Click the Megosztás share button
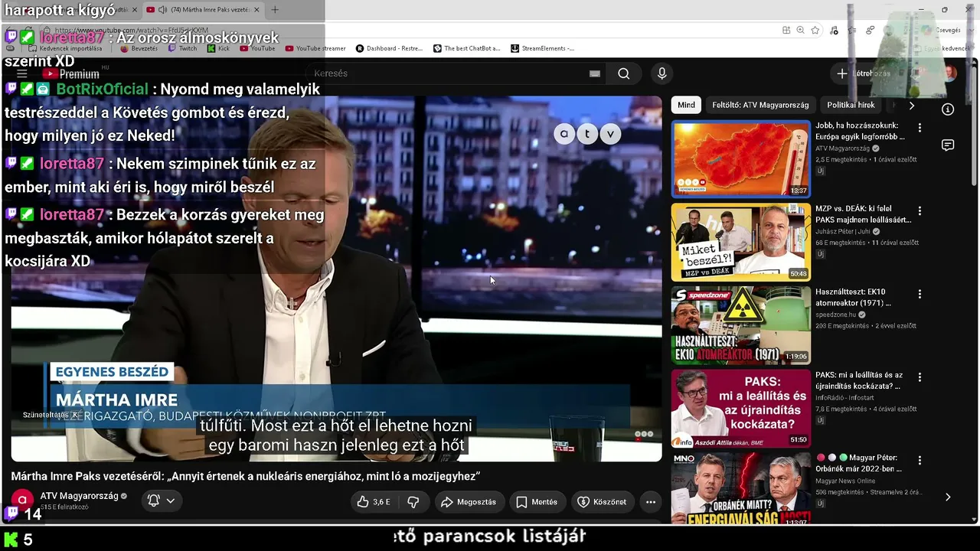Screen dimensions: 980x551 coord(468,502)
